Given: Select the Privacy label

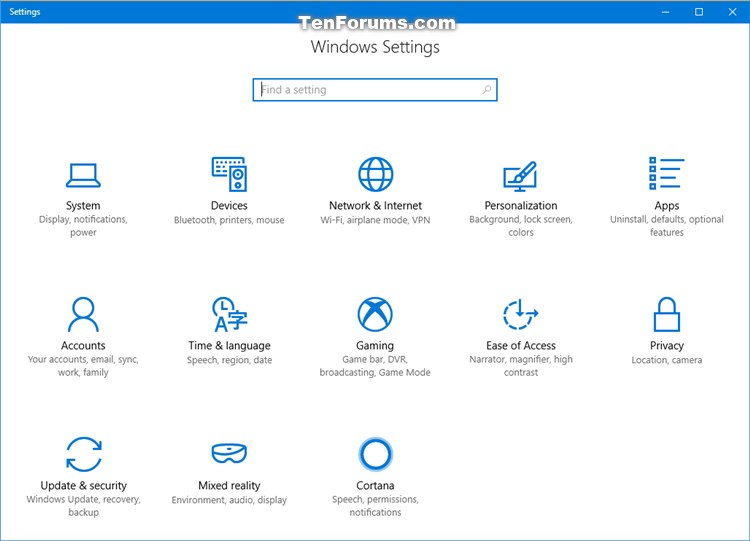Looking at the screenshot, I should (667, 345).
